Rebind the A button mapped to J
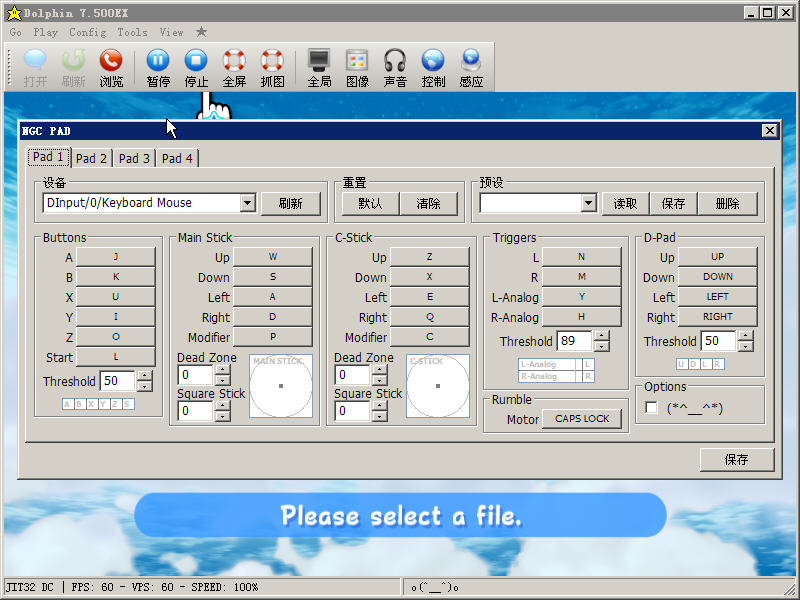Viewport: 800px width, 600px height. pos(116,257)
